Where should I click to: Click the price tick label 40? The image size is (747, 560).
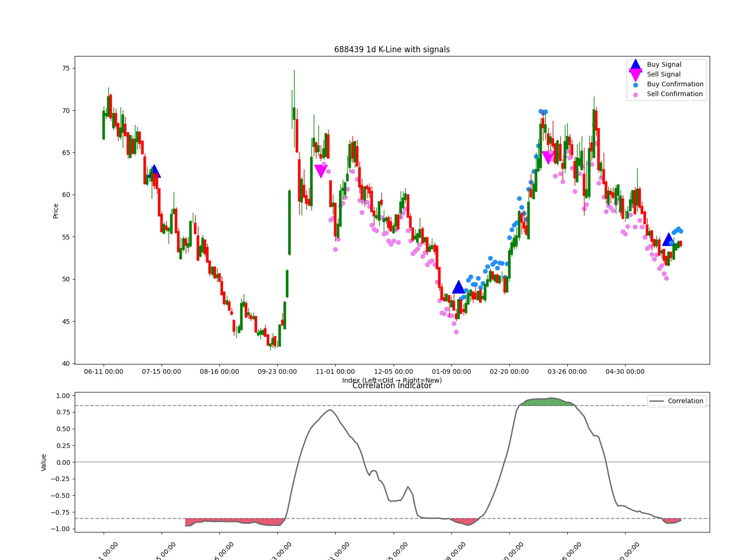[65, 364]
